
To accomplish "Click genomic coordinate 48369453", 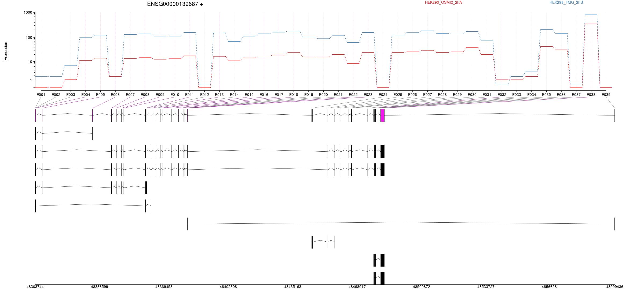I will coord(164,287).
